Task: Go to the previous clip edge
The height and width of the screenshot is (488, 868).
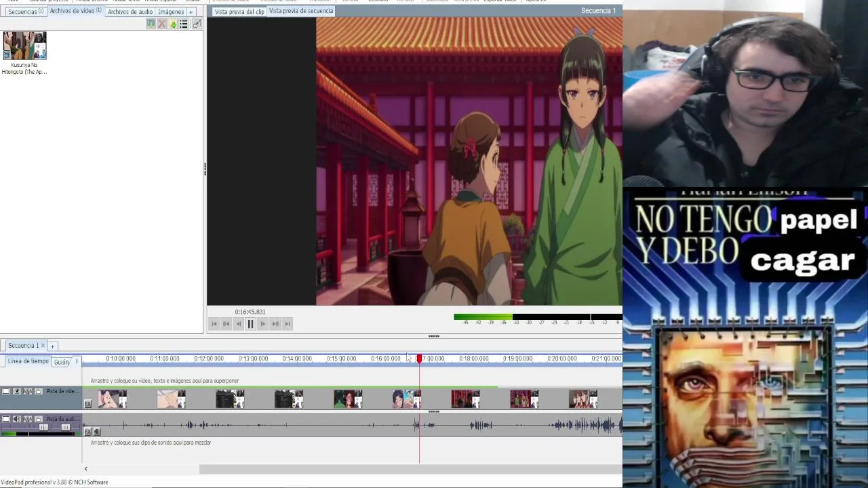Action: coord(226,324)
